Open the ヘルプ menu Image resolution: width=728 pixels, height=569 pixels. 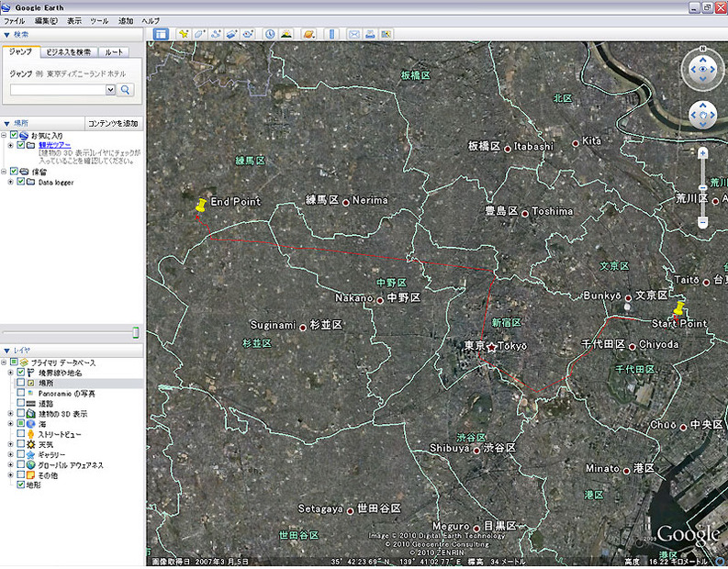click(x=151, y=21)
